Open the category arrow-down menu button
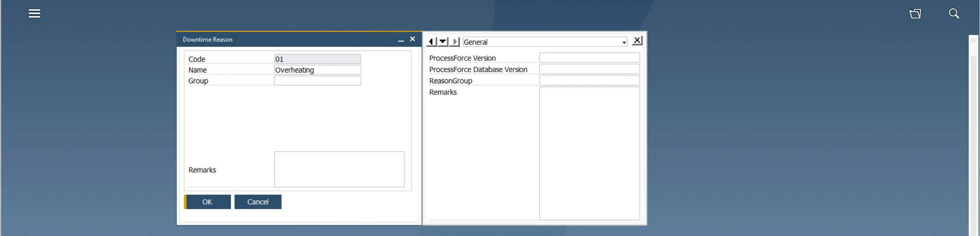Viewport: 980px width, 236px height. (x=443, y=42)
